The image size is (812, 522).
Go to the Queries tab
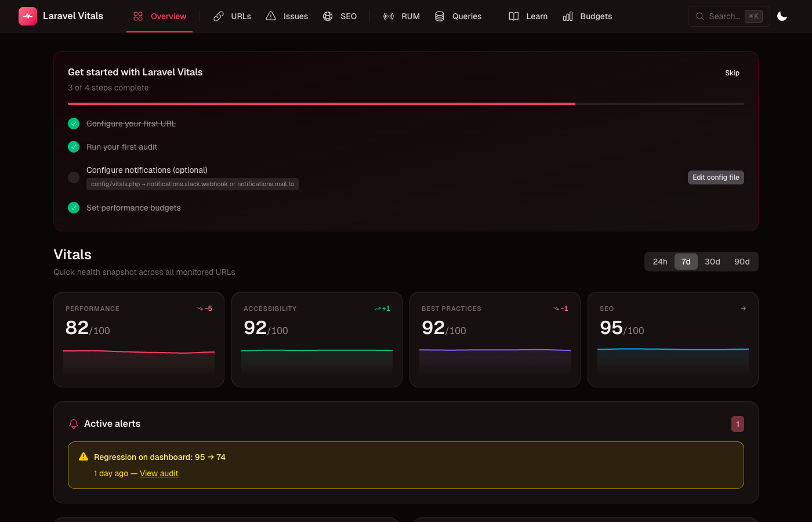coord(458,16)
